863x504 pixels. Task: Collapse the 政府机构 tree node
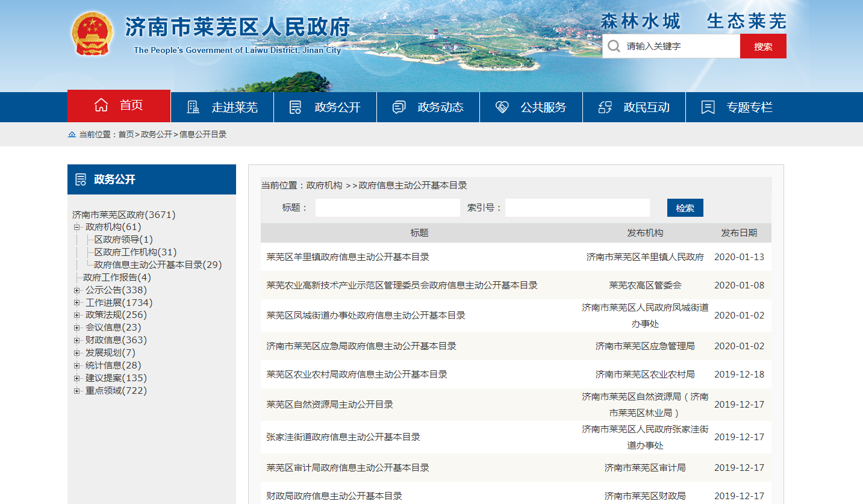click(76, 227)
